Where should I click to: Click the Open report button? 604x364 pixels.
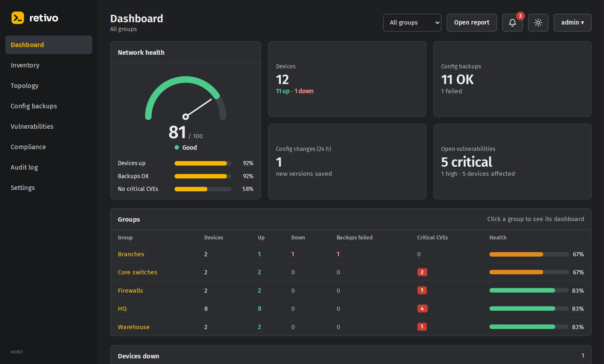(472, 22)
